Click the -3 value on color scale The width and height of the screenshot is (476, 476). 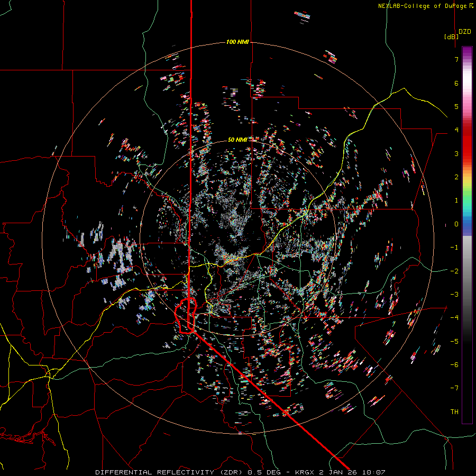coord(454,294)
